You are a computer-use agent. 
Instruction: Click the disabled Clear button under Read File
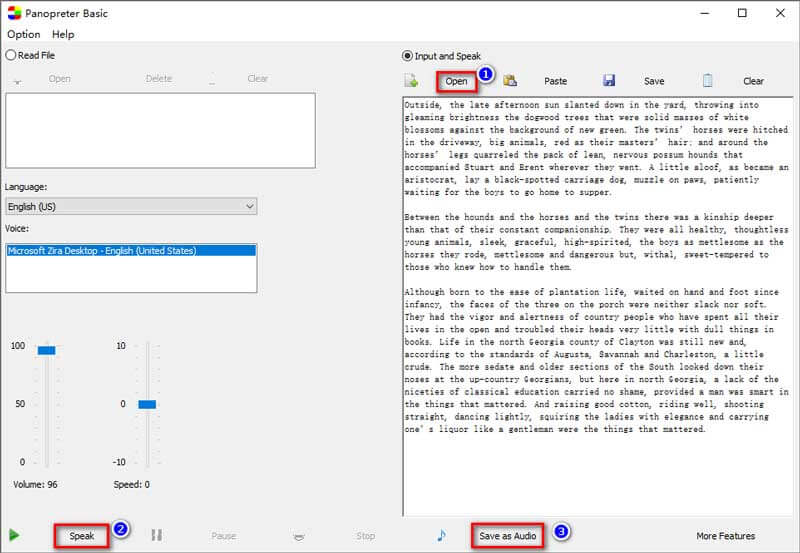click(258, 79)
